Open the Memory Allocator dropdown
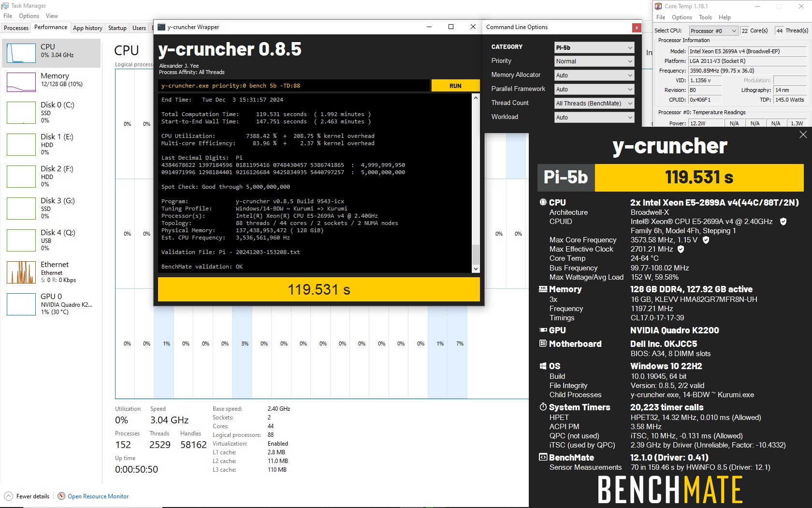This screenshot has width=812, height=508. (x=594, y=75)
